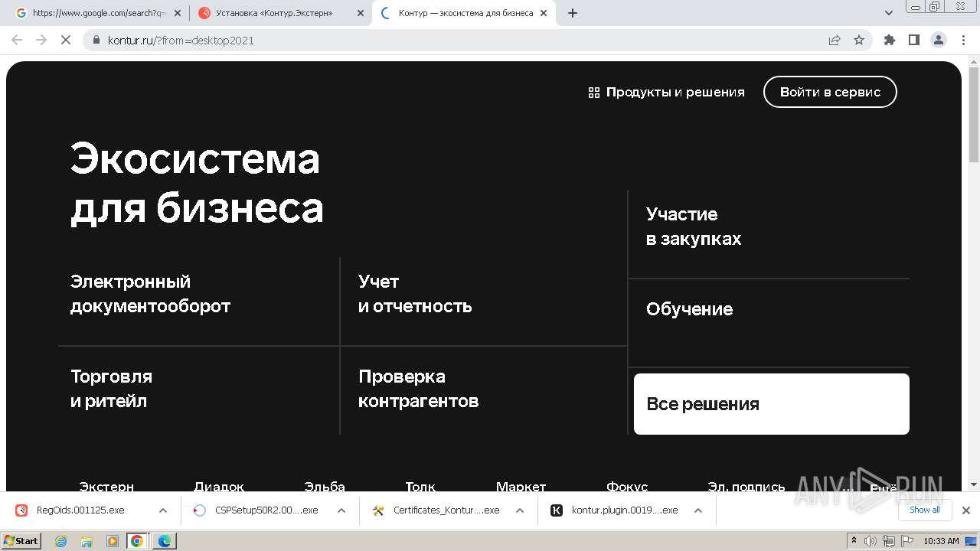The image size is (980, 551).
Task: Go back to previous page
Action: tap(17, 41)
